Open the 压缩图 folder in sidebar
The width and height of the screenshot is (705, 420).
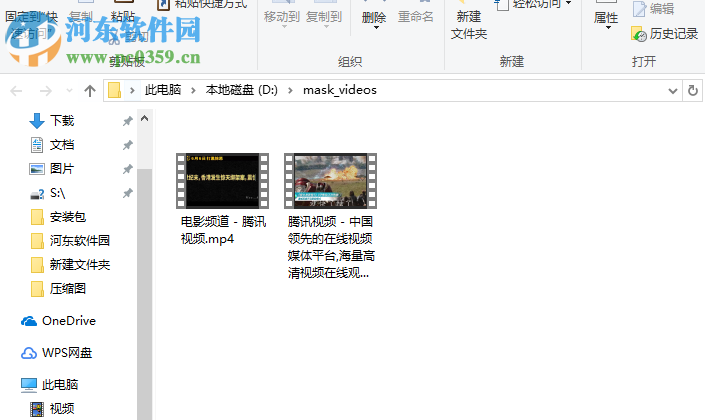pos(68,288)
